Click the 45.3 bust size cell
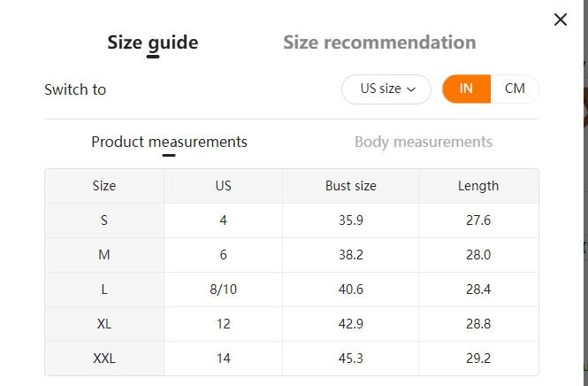Viewport: 588px width, 386px height. [x=351, y=359]
